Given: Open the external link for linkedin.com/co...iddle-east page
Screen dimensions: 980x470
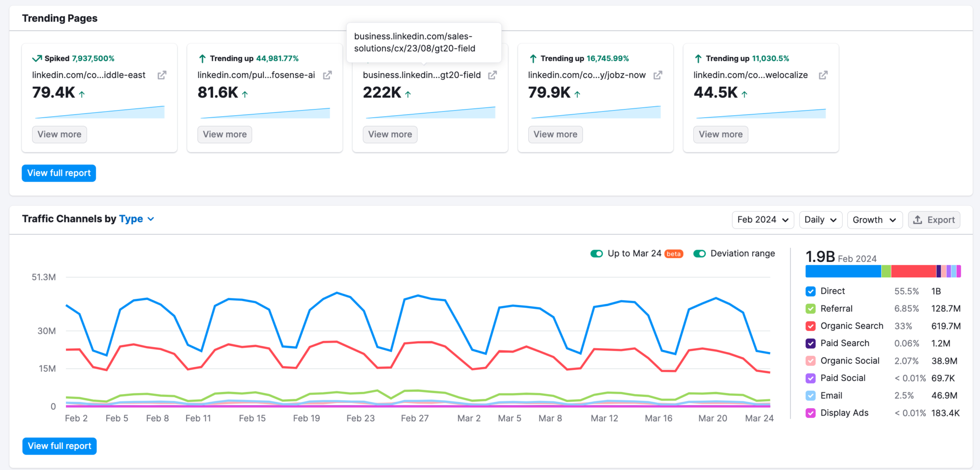Looking at the screenshot, I should [x=162, y=75].
